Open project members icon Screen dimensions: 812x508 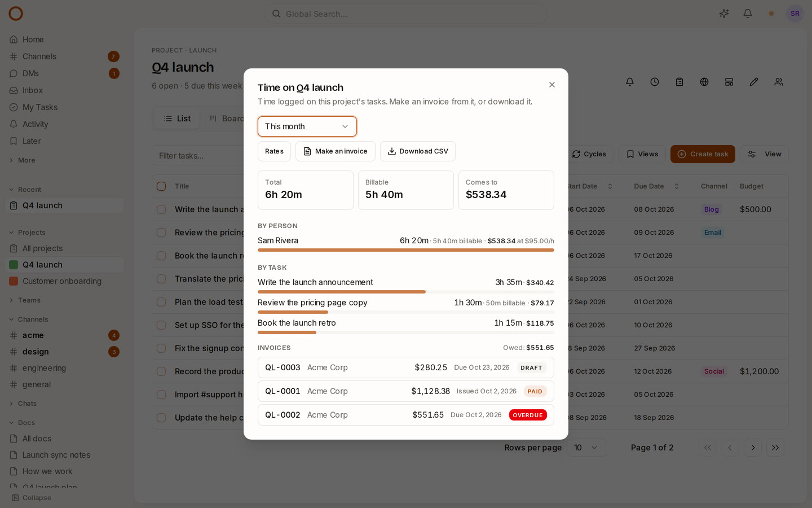(779, 82)
